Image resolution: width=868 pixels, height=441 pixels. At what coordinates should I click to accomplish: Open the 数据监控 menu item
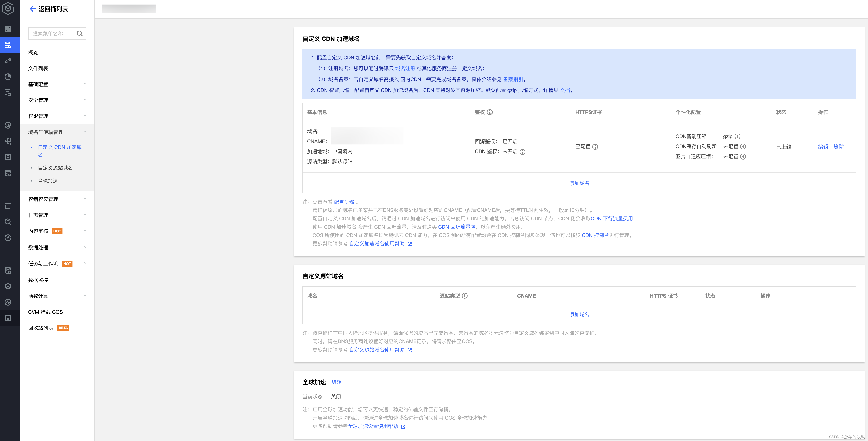pos(38,280)
